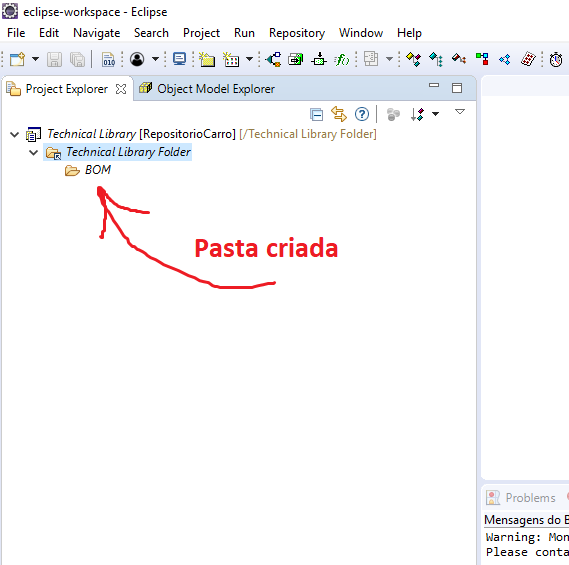The height and width of the screenshot is (565, 569).
Task: Maximize the Project Explorer panel
Action: [x=457, y=88]
